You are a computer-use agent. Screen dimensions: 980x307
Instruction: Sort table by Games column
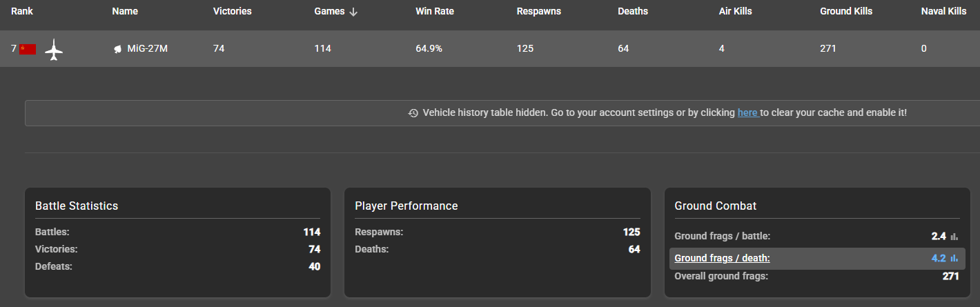[x=329, y=12]
